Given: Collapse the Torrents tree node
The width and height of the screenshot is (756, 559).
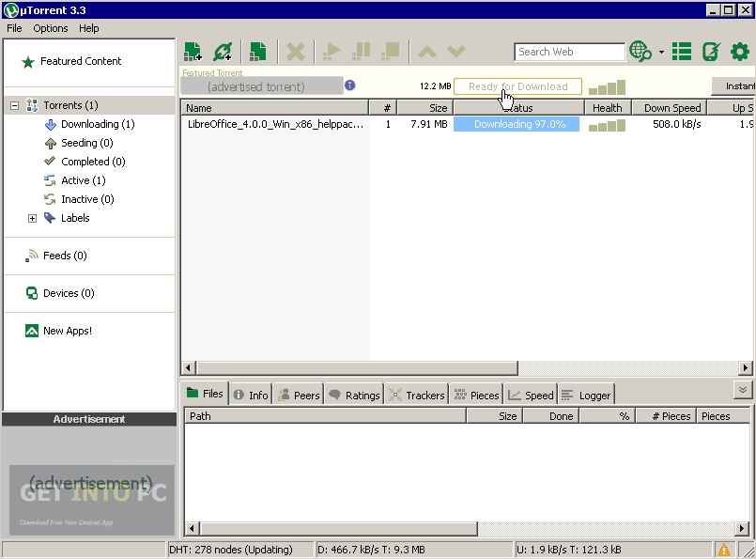Looking at the screenshot, I should click(15, 105).
